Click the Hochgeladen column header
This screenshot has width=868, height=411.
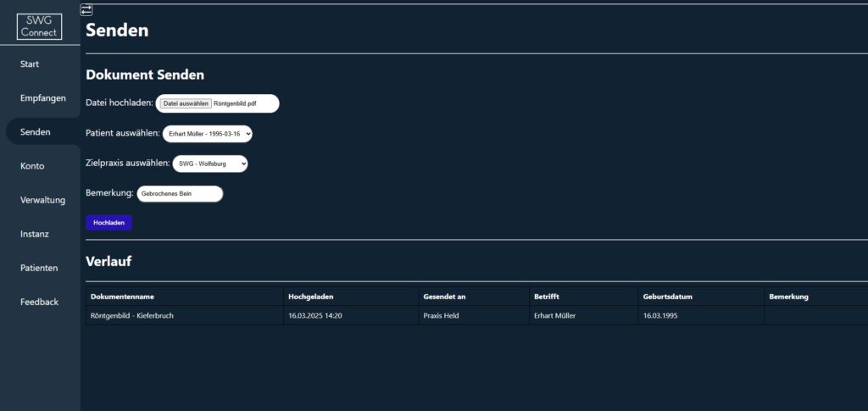coord(351,297)
